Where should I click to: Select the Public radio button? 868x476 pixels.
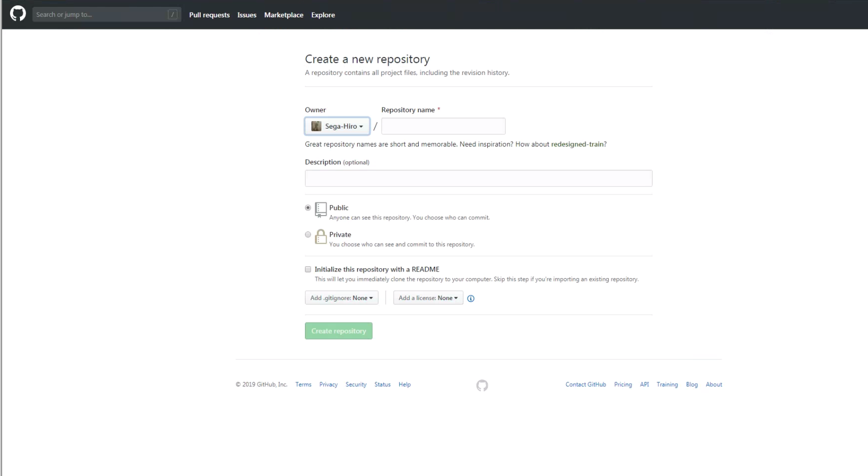[x=308, y=208]
